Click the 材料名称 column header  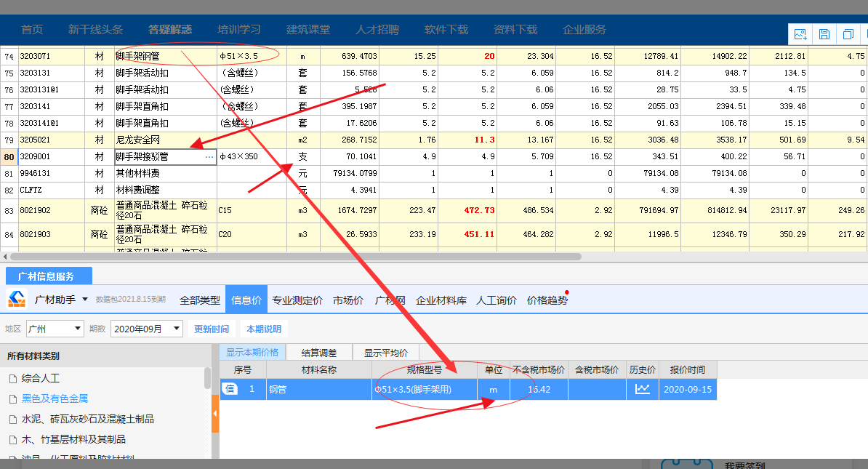pyautogui.click(x=319, y=370)
